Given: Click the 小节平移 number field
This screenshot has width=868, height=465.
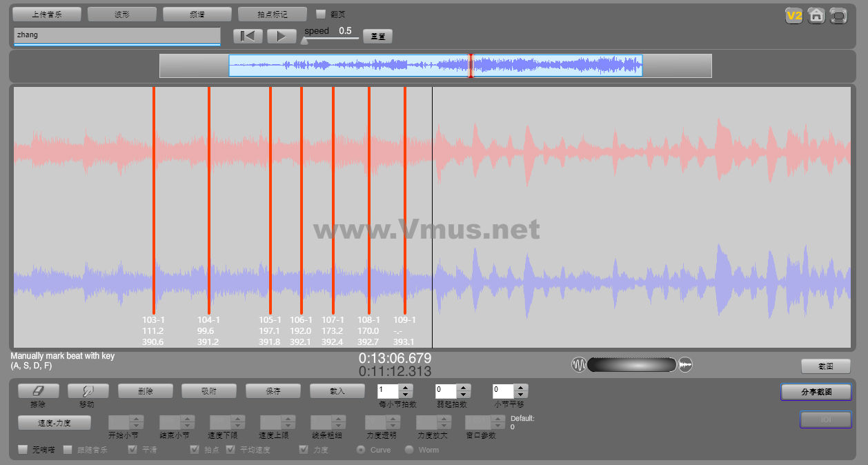Looking at the screenshot, I should click(x=504, y=391).
